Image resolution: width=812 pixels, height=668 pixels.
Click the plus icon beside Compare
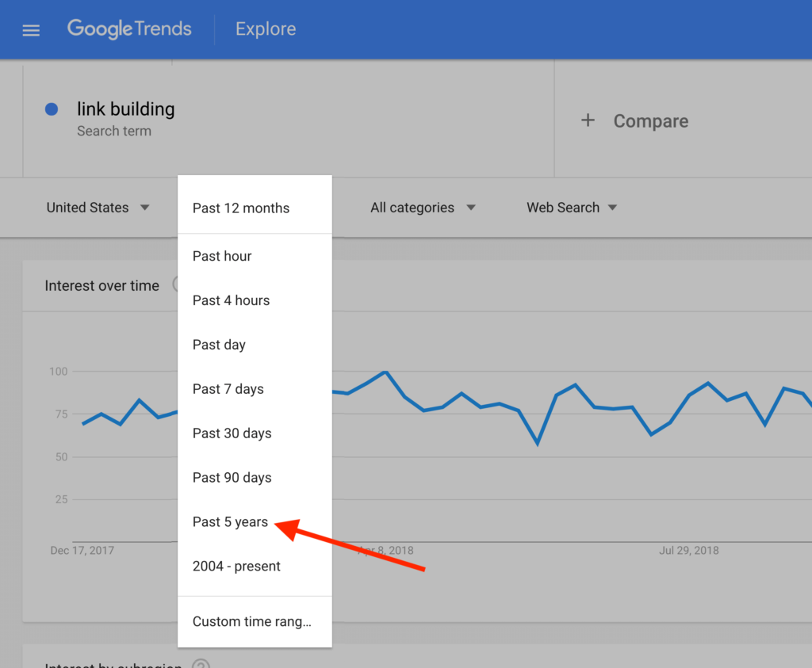point(588,120)
